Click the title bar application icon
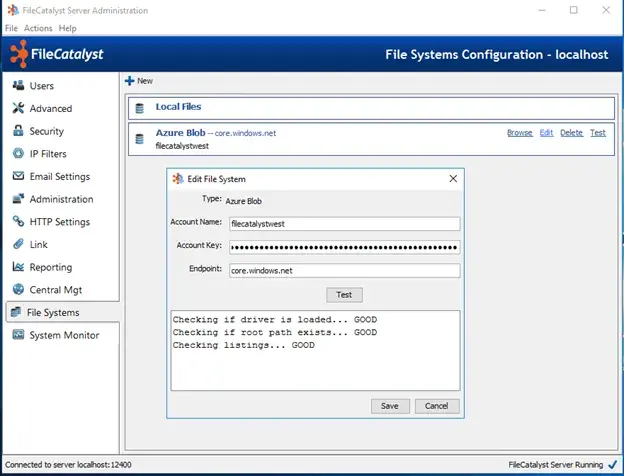The height and width of the screenshot is (476, 624). [x=13, y=10]
